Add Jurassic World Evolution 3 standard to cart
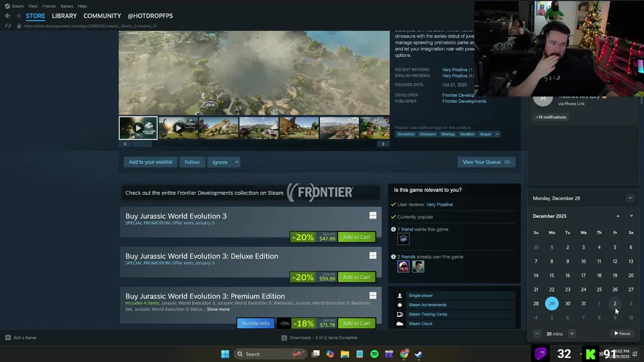This screenshot has height=362, width=644. [357, 237]
